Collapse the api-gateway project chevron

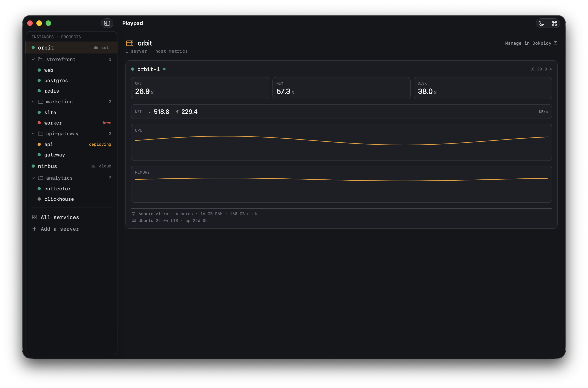(x=33, y=134)
